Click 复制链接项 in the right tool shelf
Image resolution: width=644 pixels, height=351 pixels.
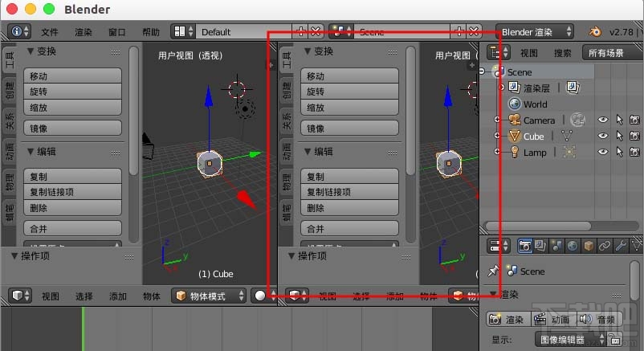tap(349, 192)
